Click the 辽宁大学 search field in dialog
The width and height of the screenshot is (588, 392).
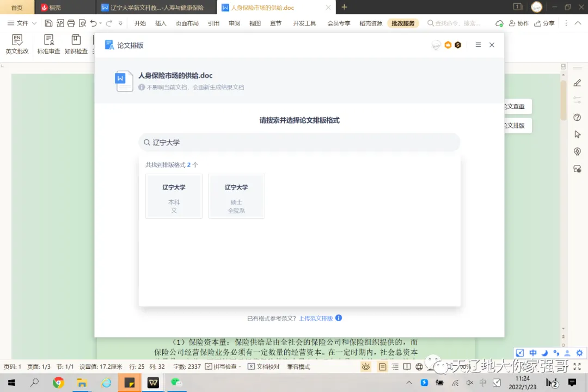pos(299,143)
